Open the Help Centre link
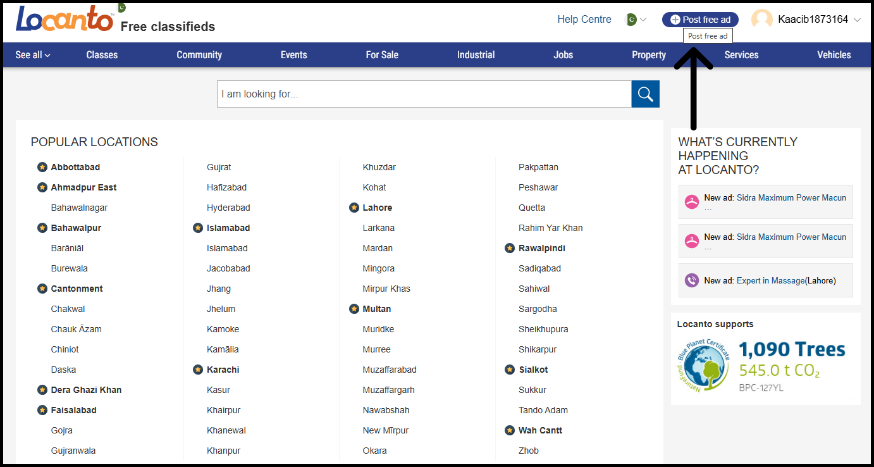The width and height of the screenshot is (874, 467). click(x=584, y=19)
